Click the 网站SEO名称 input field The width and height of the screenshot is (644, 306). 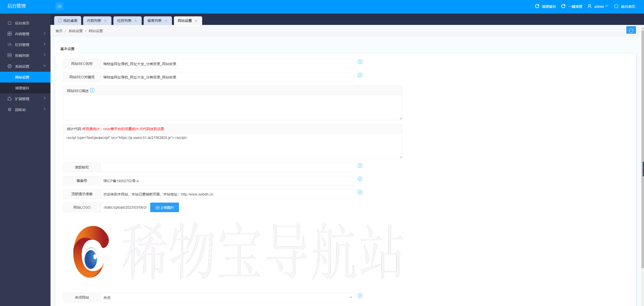(228, 64)
